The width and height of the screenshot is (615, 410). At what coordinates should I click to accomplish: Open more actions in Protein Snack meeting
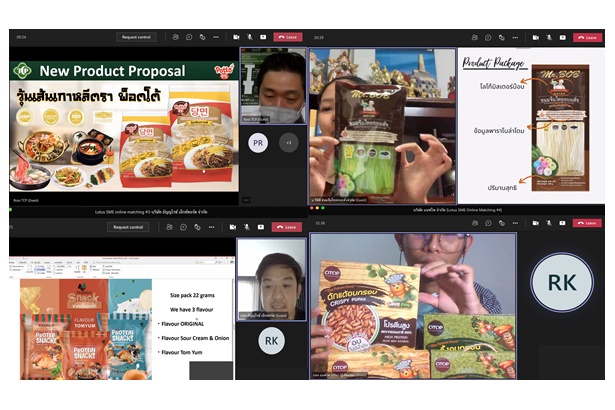point(211,227)
